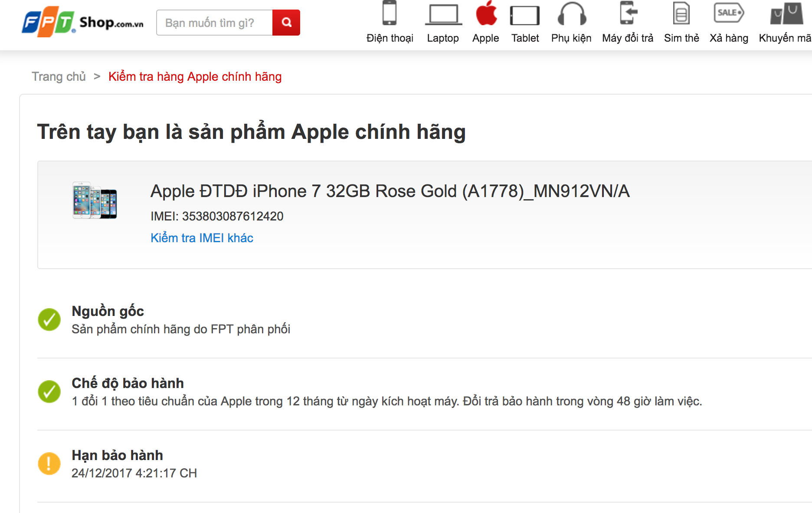Viewport: 812px width, 513px height.
Task: Open the Máy đổi trả menu label
Action: (x=628, y=38)
